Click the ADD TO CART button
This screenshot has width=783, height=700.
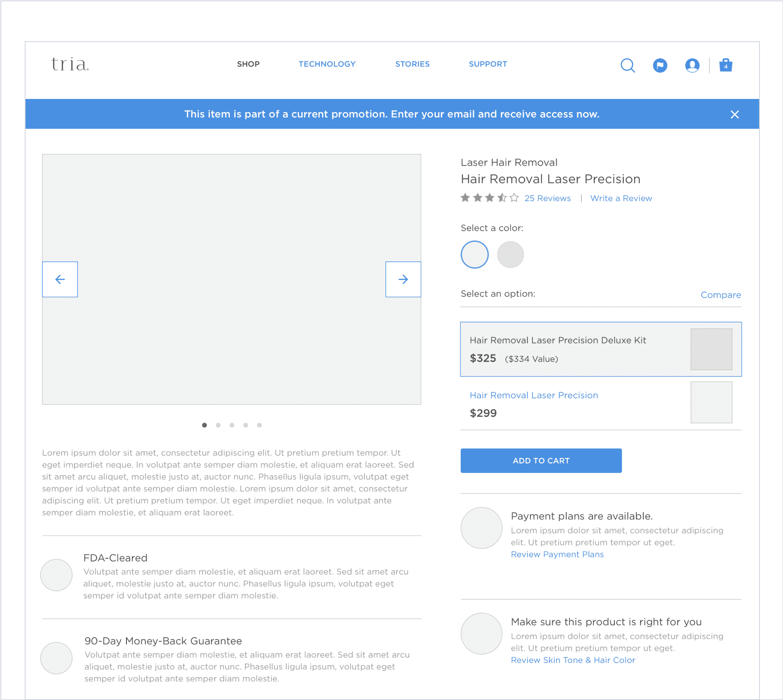541,460
